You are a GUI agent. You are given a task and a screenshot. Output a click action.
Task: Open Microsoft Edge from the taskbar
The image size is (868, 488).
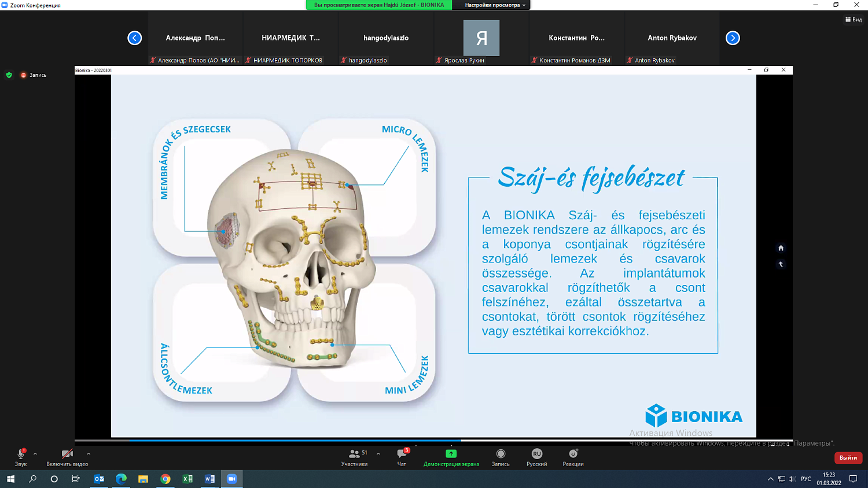(x=121, y=479)
